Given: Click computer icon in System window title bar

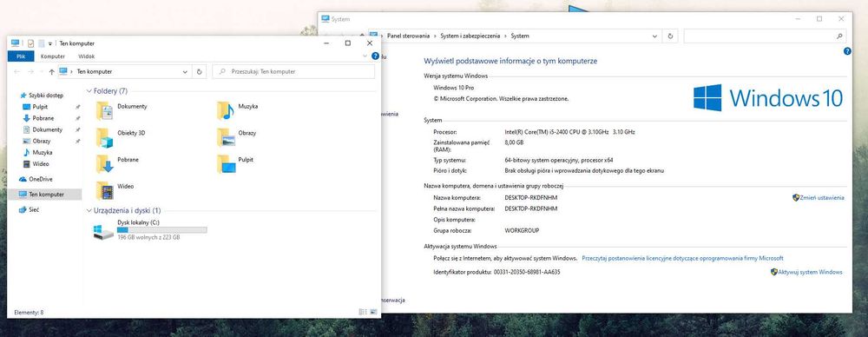Looking at the screenshot, I should pos(325,19).
